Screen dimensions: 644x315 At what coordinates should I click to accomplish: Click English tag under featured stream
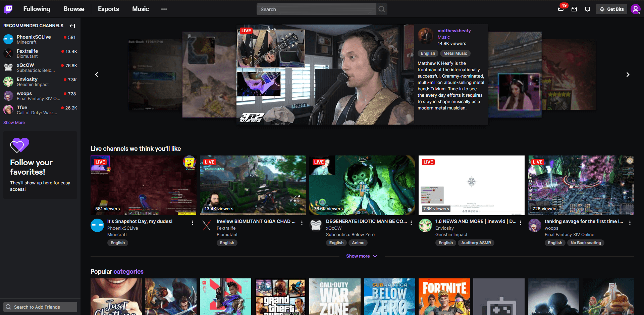point(428,53)
